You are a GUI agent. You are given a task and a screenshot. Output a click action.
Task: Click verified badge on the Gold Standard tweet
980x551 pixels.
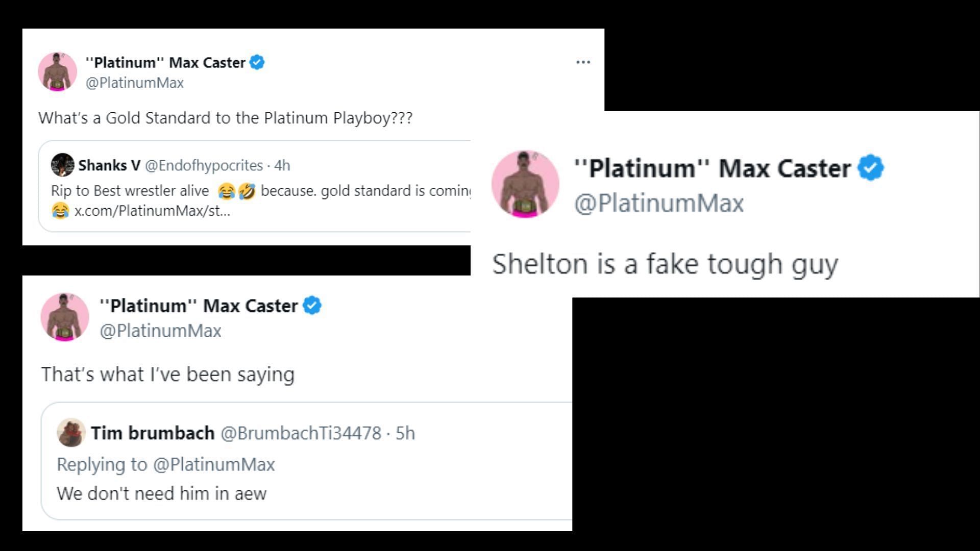[x=257, y=62]
